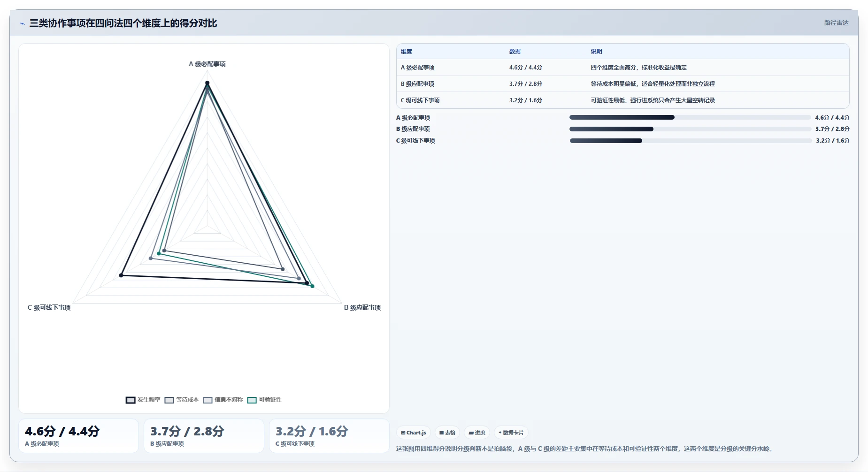Image resolution: width=868 pixels, height=472 pixels.
Task: Click the 等待成本 point on B axis
Action: click(x=283, y=269)
